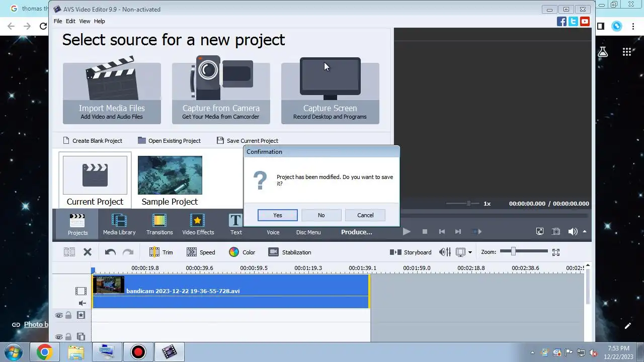Click the main video track film icon
Screen dimensions: 644x362
(x=80, y=291)
